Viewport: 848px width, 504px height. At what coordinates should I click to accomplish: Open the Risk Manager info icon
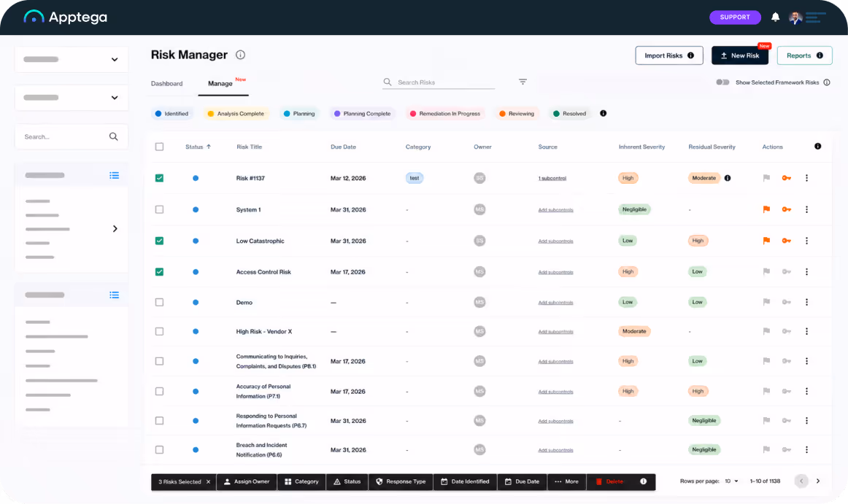(241, 55)
